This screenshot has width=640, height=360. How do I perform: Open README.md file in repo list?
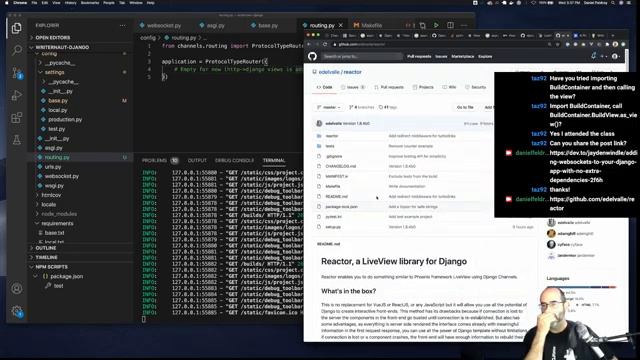pos(336,197)
